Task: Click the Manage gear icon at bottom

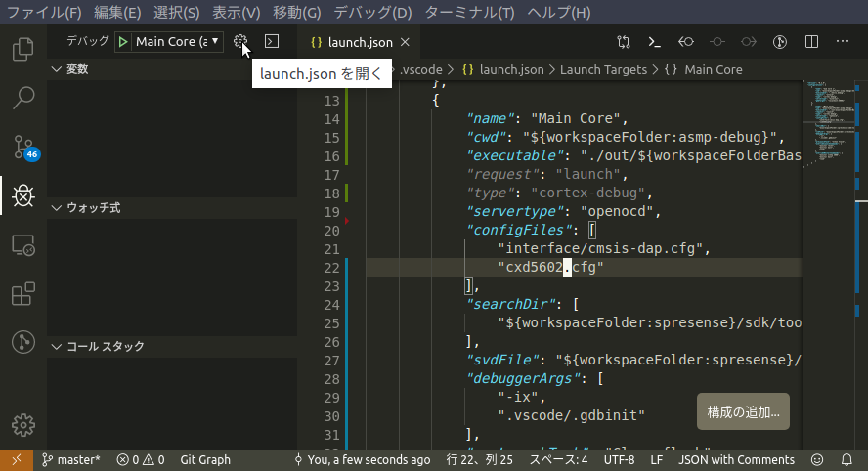Action: (23, 424)
